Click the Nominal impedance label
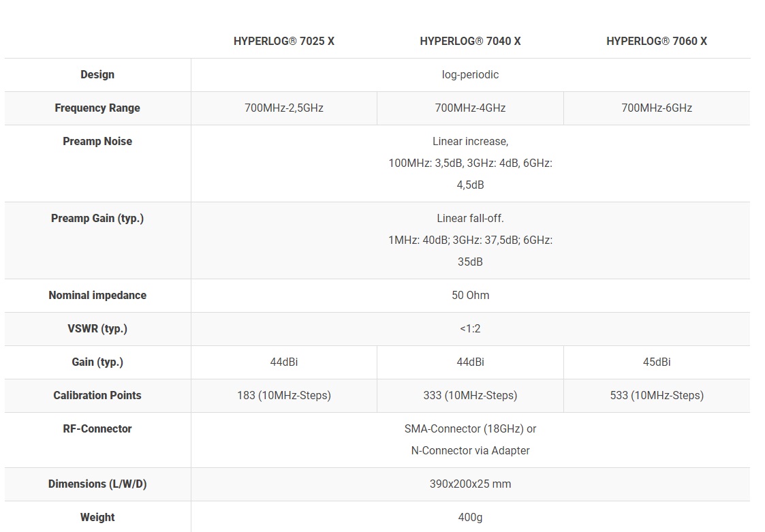765x532 pixels. click(97, 295)
